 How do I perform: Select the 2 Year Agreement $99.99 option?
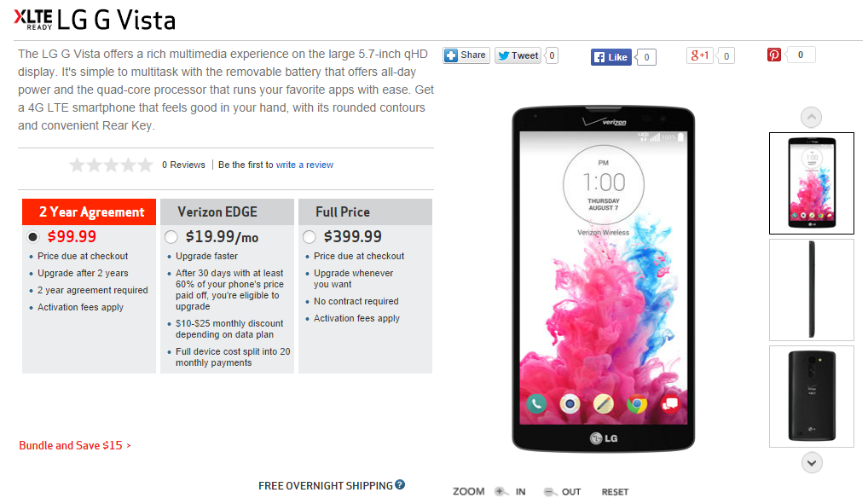(x=33, y=237)
